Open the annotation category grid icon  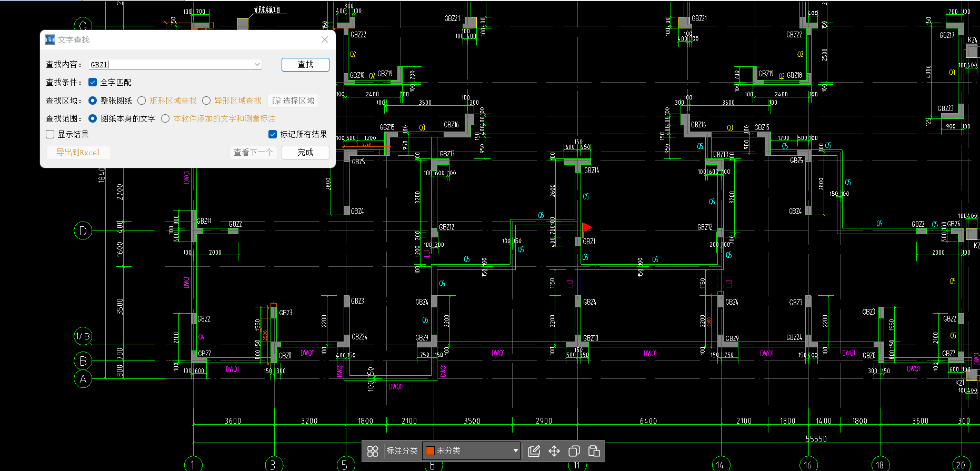tap(373, 451)
